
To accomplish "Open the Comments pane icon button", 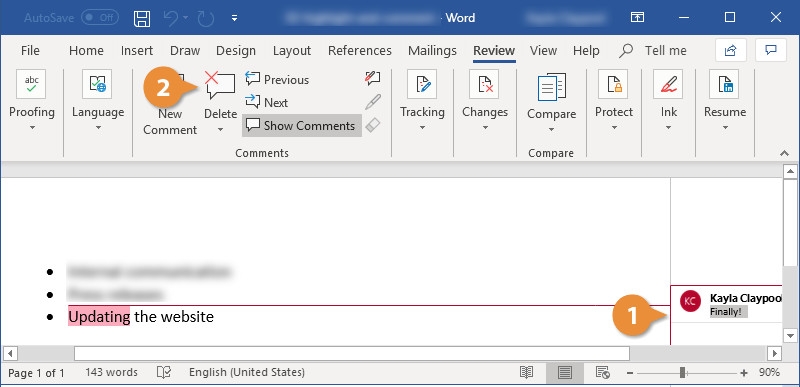I will [x=770, y=50].
